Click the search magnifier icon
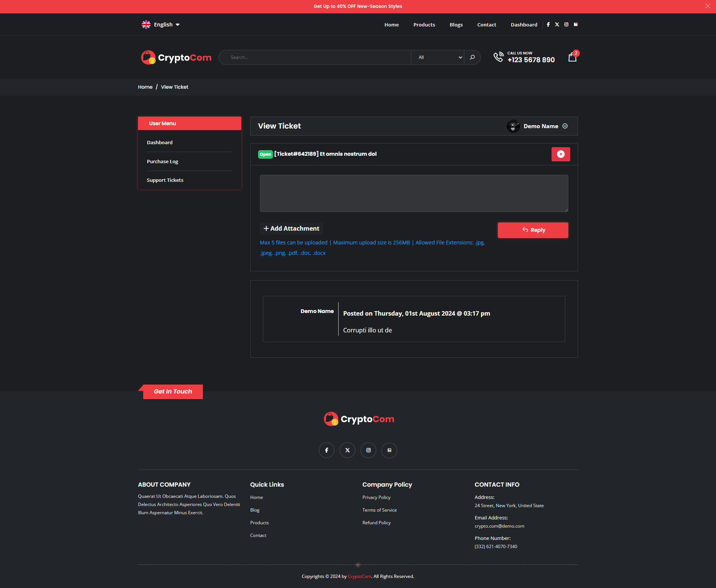Image resolution: width=716 pixels, height=588 pixels. [472, 57]
